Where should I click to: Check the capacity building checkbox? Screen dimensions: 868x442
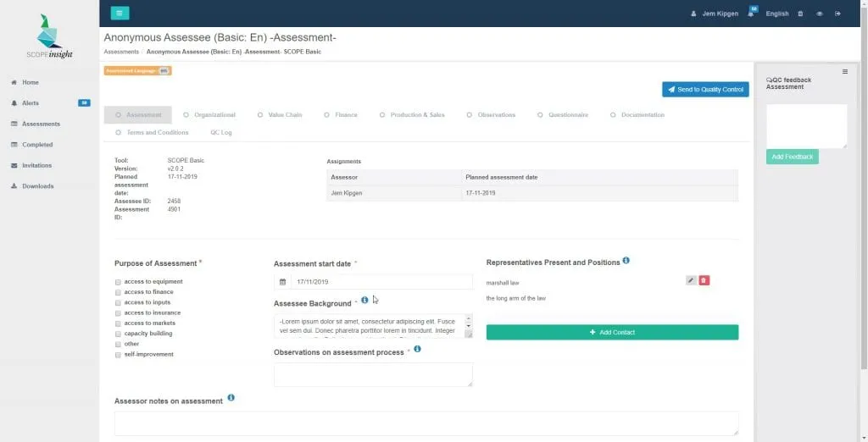pyautogui.click(x=118, y=334)
